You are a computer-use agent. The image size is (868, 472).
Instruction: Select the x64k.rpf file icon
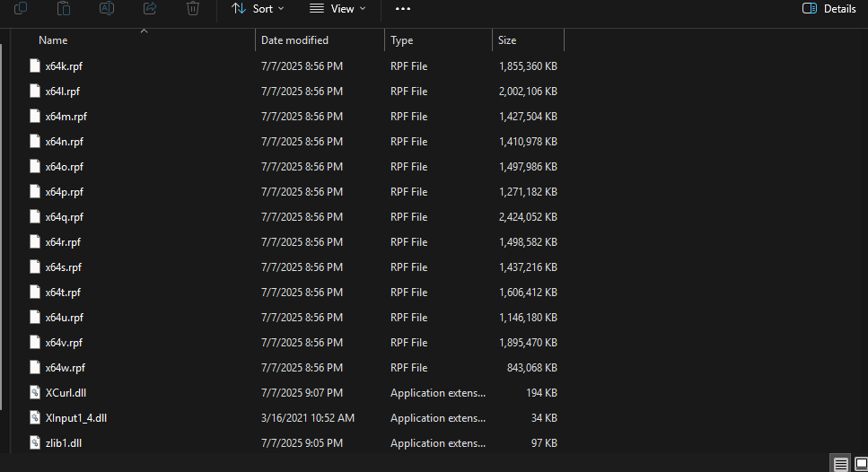tap(36, 66)
